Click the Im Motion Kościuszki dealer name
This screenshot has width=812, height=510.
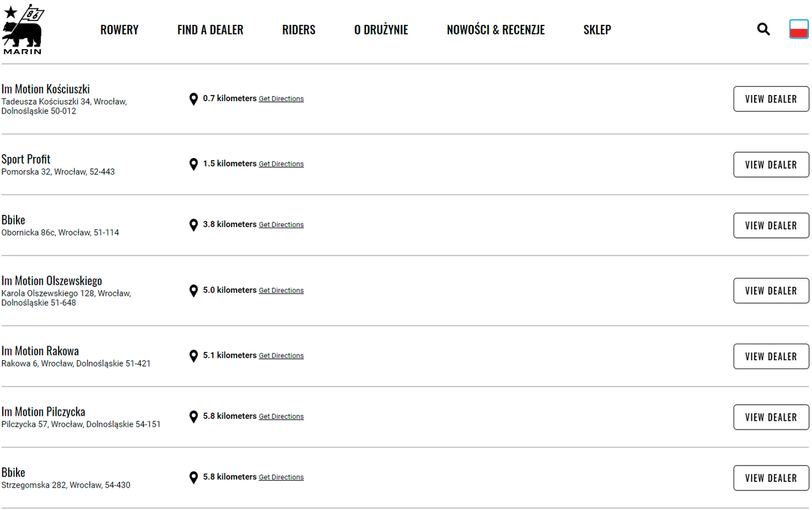click(x=45, y=89)
